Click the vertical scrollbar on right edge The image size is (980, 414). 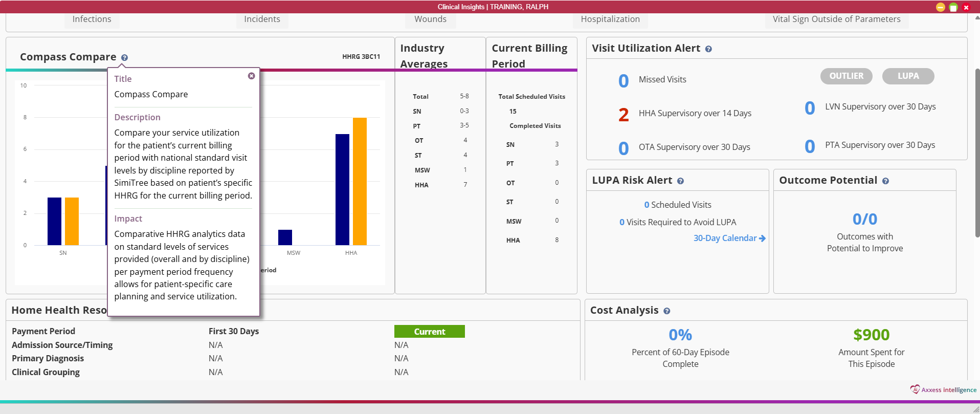pyautogui.click(x=976, y=154)
